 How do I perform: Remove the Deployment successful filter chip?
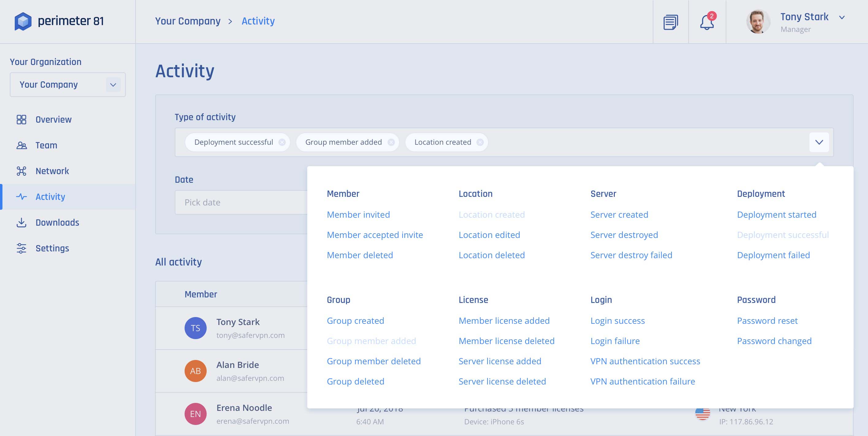coord(282,142)
